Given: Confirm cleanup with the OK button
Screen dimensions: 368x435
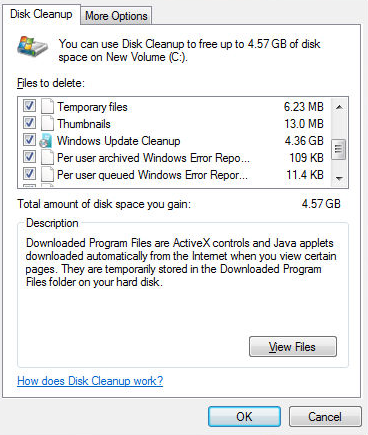Looking at the screenshot, I should pyautogui.click(x=244, y=416).
